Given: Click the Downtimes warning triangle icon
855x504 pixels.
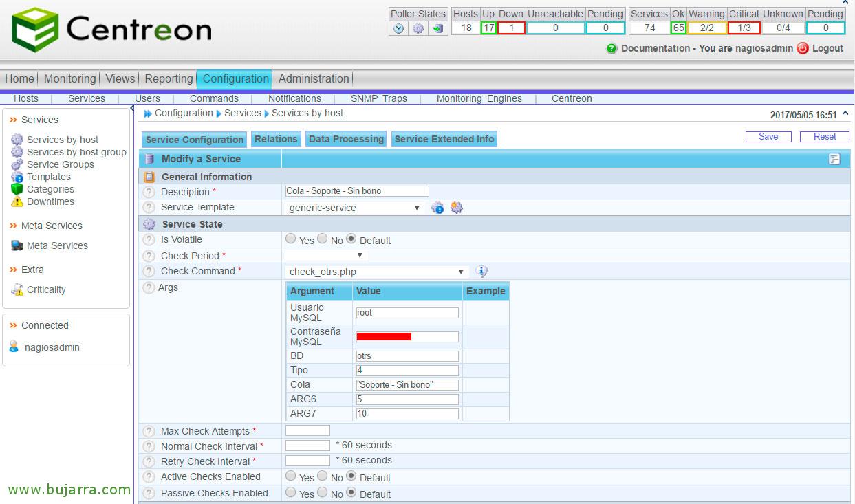Looking at the screenshot, I should (17, 201).
